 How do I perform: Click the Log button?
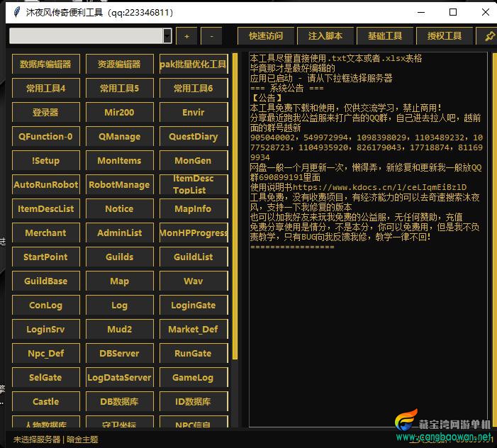pyautogui.click(x=120, y=305)
